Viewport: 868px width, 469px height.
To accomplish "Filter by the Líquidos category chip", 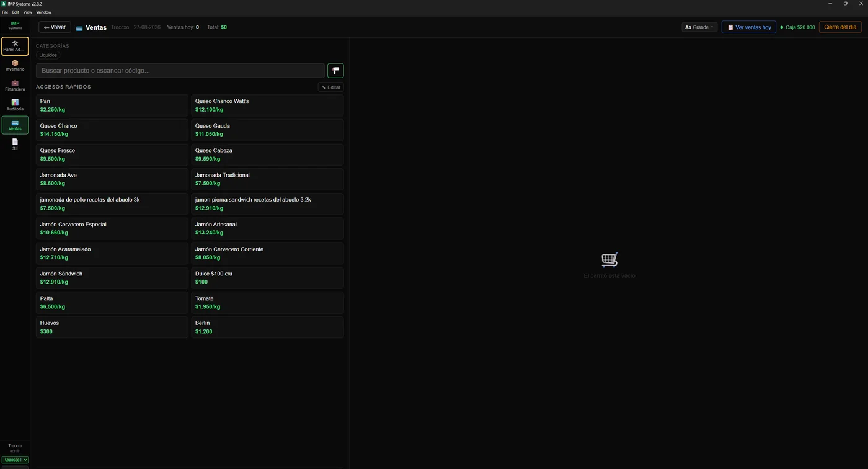I will (x=48, y=55).
